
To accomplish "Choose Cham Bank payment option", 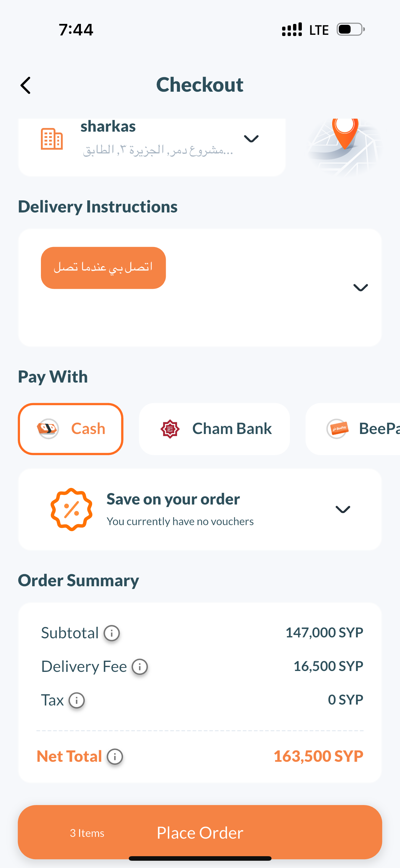I will point(215,429).
